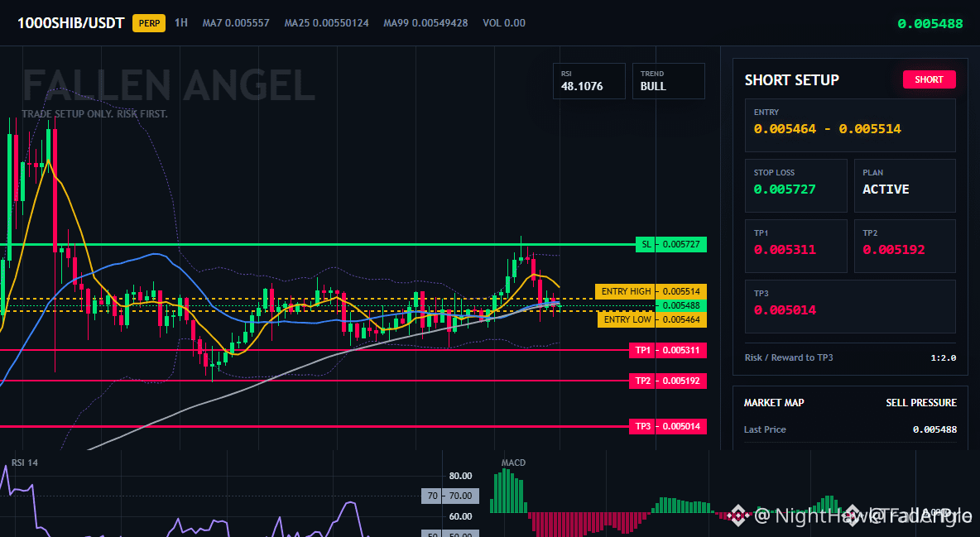
Task: Click the MACD sub-chart label
Action: (x=513, y=463)
